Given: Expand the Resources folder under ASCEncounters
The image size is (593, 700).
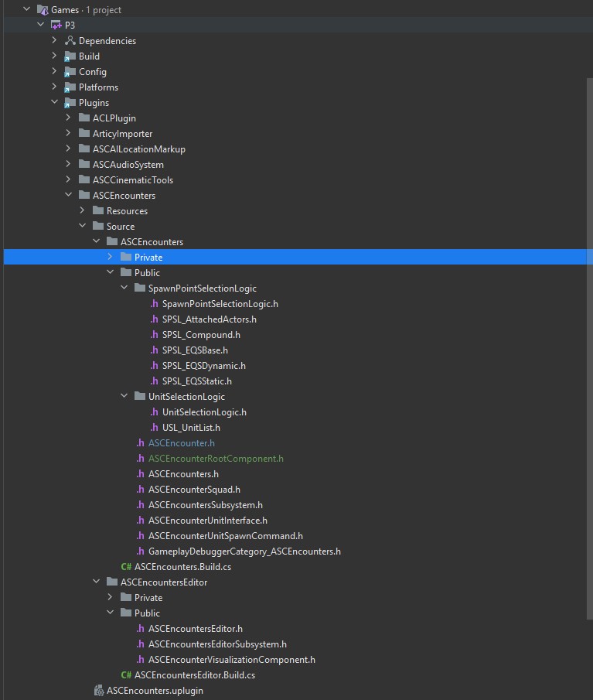Looking at the screenshot, I should [x=81, y=210].
